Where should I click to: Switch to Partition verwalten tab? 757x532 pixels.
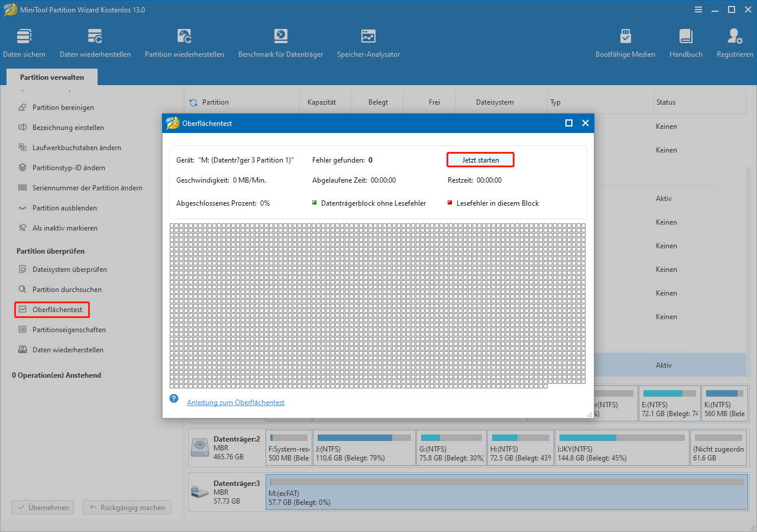point(51,77)
